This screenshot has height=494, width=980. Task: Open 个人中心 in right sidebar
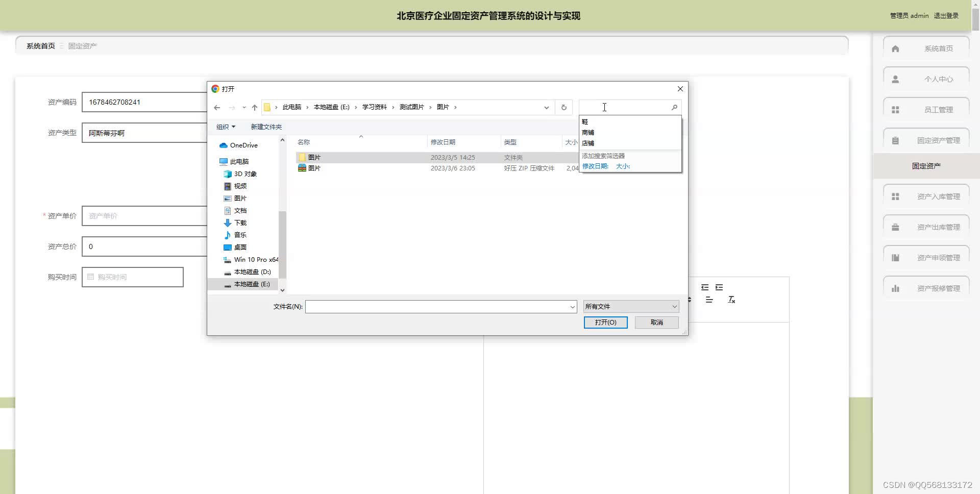[x=926, y=79]
